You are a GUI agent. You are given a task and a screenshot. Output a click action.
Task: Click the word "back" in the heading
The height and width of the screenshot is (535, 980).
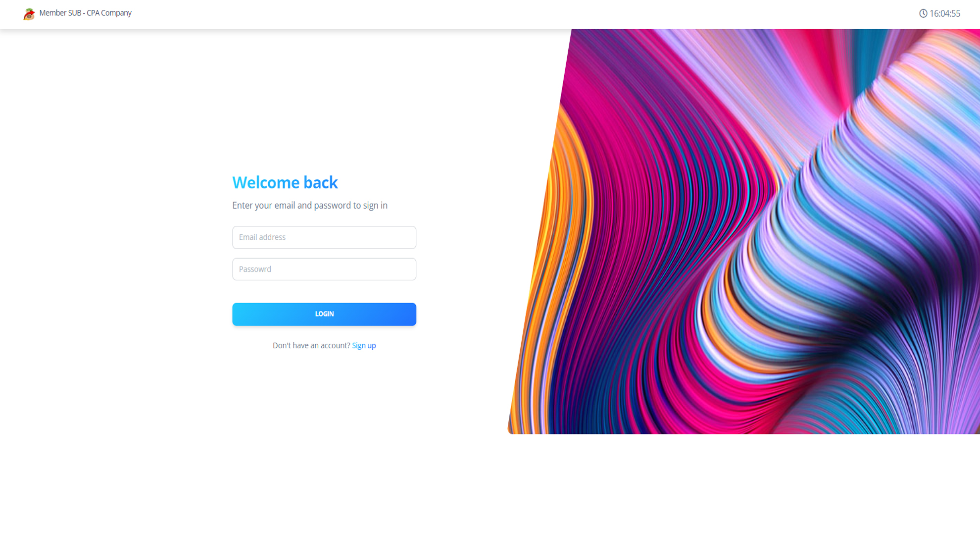[x=321, y=182]
